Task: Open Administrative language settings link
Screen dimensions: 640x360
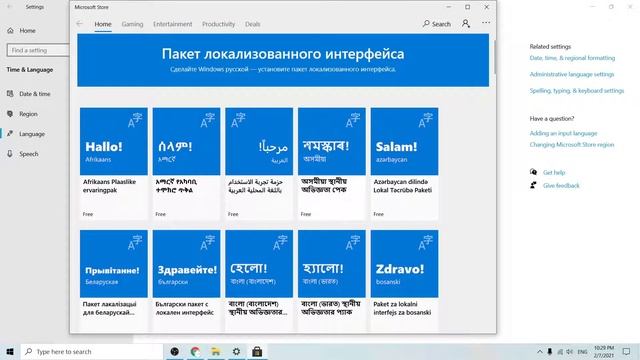Action: coord(572,74)
